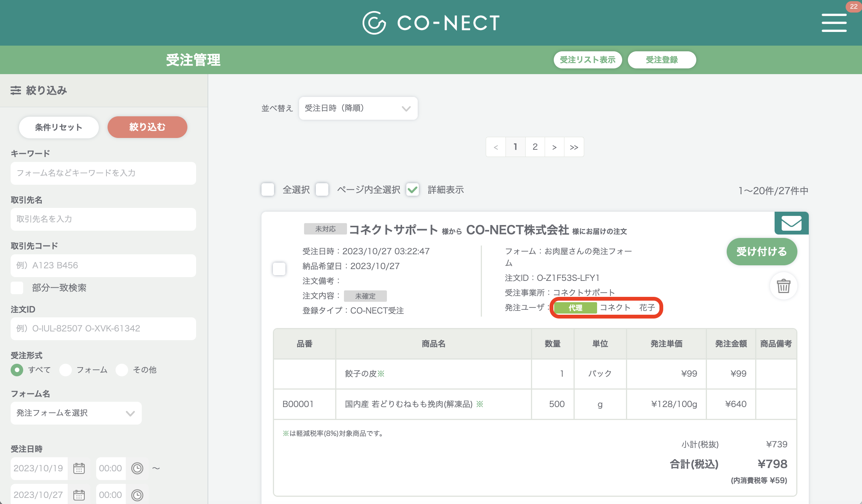This screenshot has width=862, height=504.
Task: Click the 発注単価 column header
Action: [667, 344]
